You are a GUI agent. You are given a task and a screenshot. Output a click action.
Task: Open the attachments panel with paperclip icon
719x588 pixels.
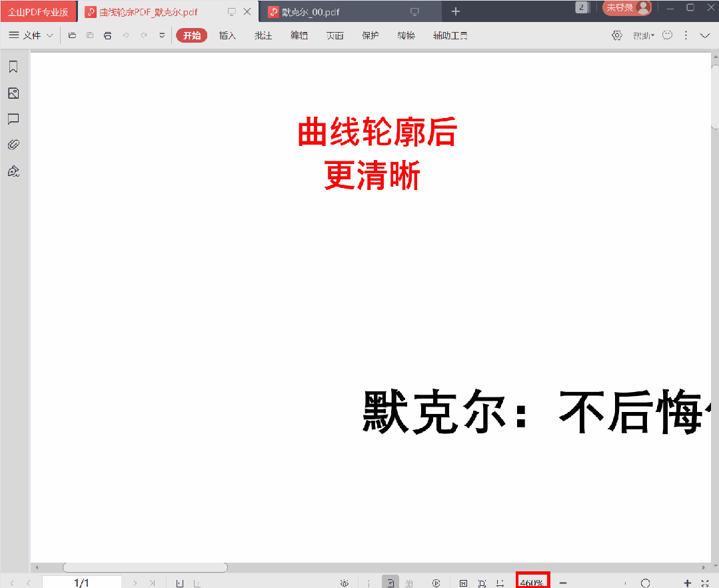point(13,145)
